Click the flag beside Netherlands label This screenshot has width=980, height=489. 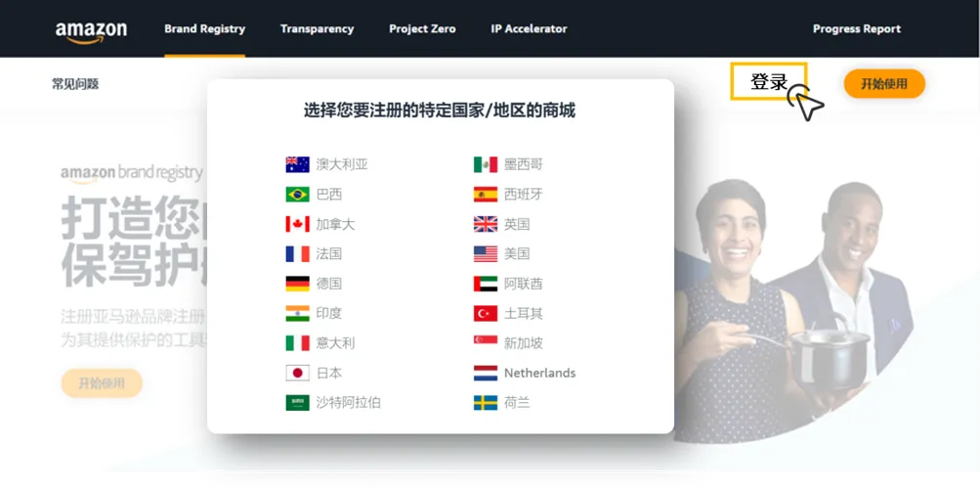[x=486, y=373]
